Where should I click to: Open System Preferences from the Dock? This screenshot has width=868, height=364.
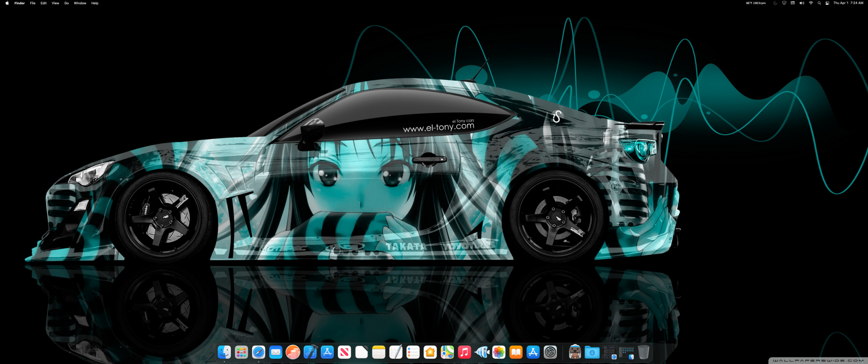(550, 352)
